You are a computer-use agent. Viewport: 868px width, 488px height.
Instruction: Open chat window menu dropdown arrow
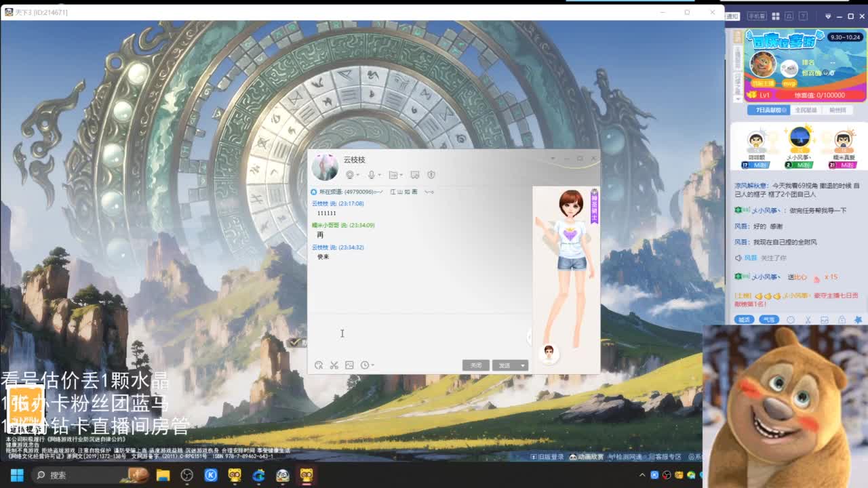[x=553, y=159]
